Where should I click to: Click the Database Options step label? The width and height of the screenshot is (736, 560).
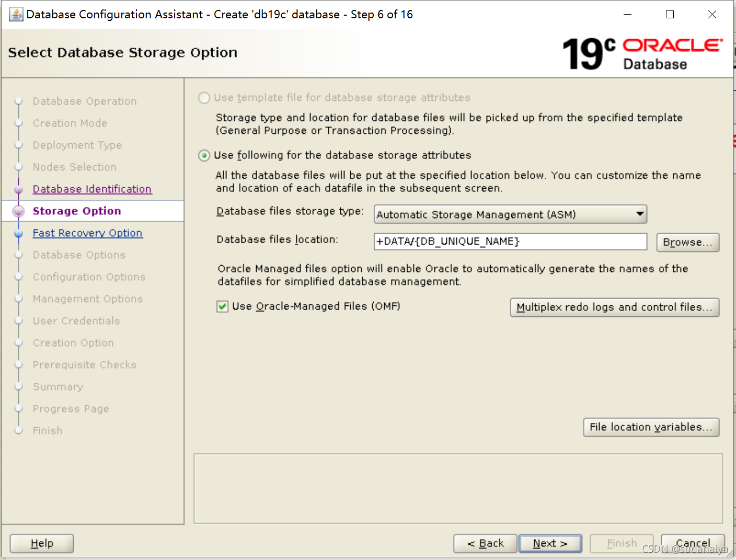(79, 255)
